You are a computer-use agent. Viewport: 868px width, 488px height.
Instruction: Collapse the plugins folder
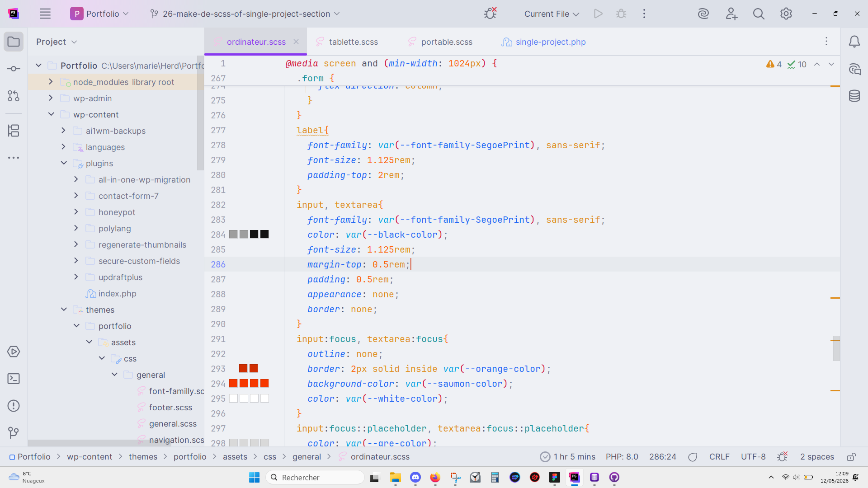click(64, 163)
